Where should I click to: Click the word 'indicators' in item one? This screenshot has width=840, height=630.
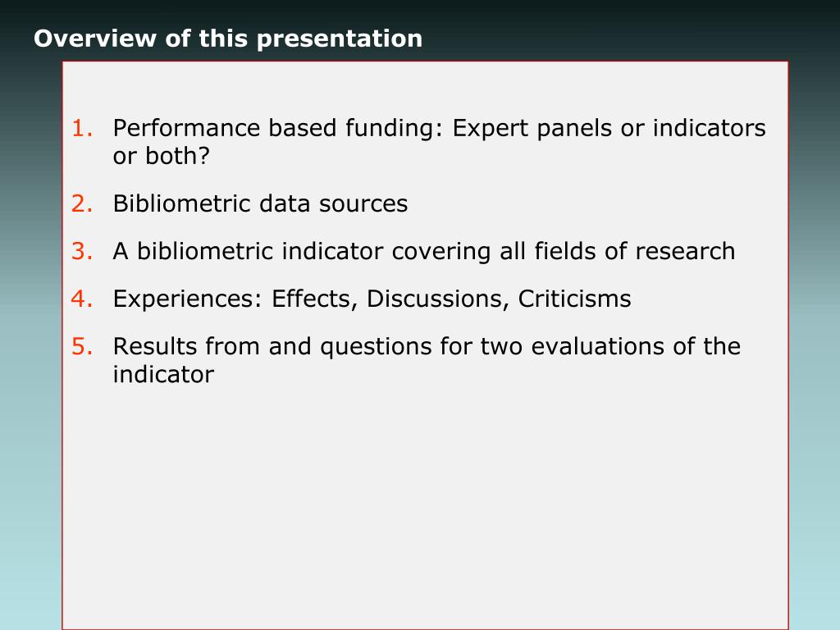(710, 129)
